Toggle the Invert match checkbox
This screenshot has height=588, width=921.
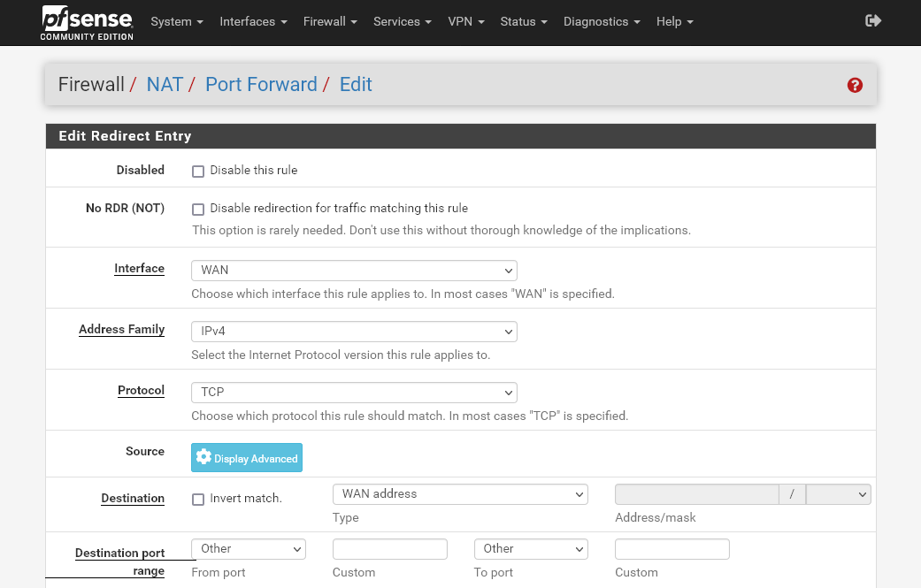pos(198,500)
